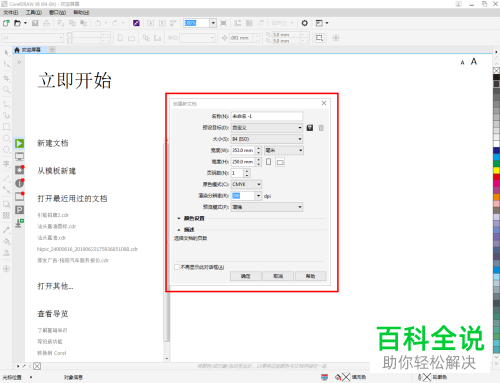This screenshot has height=383, width=500.
Task: Open the Options gear icon
Action: [304, 23]
